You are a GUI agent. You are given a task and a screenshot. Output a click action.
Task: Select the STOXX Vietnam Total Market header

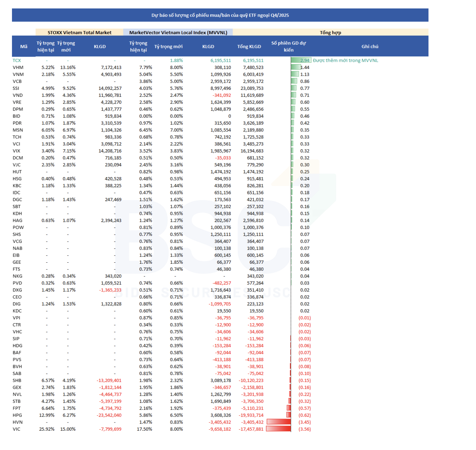[x=80, y=32]
